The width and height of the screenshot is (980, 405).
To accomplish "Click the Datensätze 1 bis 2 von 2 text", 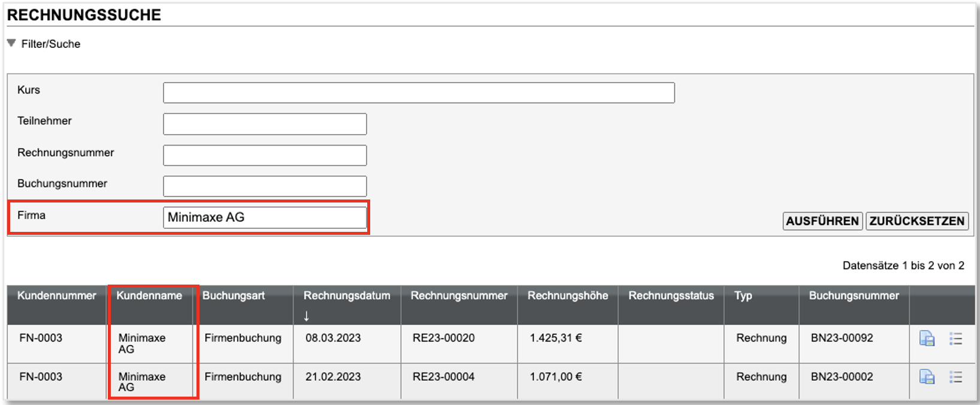I will pyautogui.click(x=903, y=265).
